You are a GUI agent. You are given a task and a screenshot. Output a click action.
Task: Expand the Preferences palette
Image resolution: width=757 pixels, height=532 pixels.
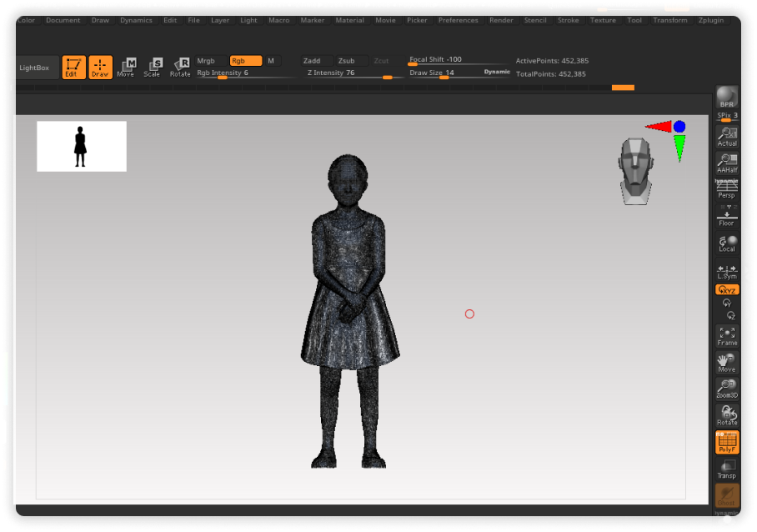tap(458, 20)
